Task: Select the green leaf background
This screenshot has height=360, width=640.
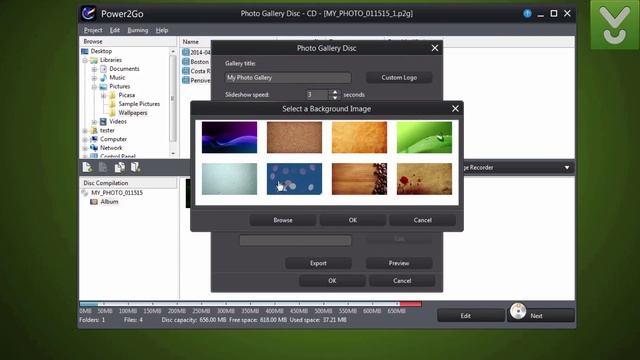Action: pos(424,137)
